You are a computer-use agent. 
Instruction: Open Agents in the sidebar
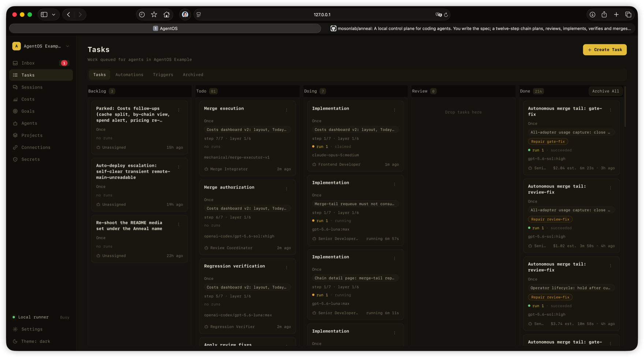pyautogui.click(x=41, y=124)
